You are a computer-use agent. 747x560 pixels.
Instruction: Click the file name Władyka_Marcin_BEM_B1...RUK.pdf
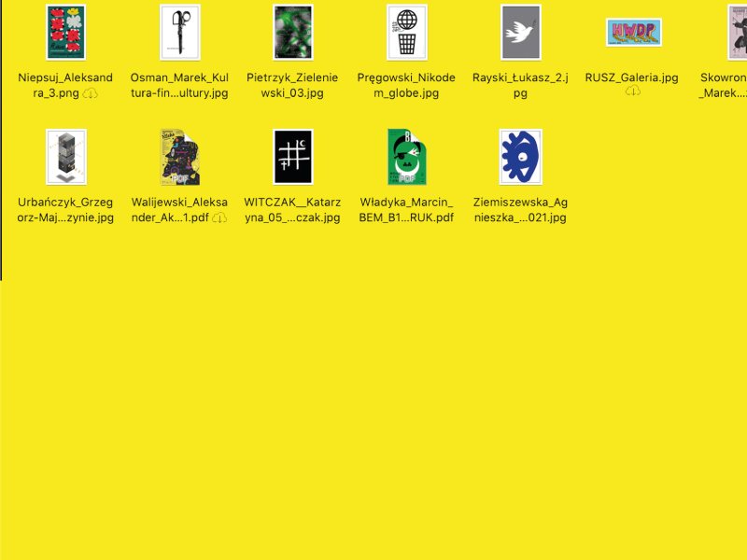tap(406, 209)
